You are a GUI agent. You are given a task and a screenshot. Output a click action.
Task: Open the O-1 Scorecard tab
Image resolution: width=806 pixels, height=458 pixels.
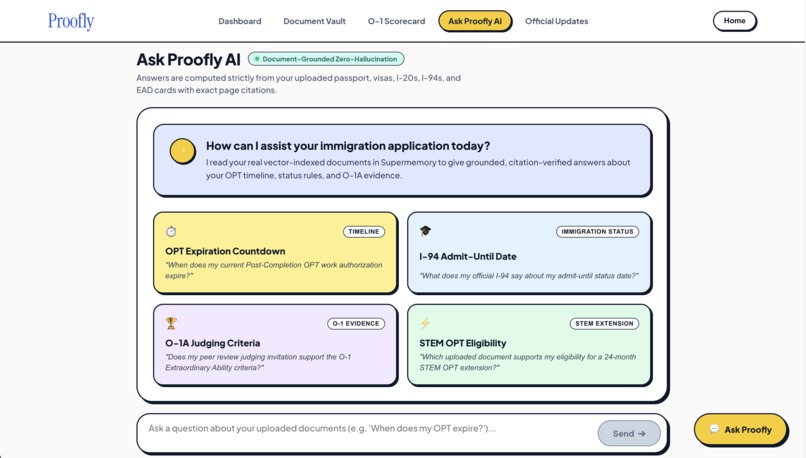(x=396, y=21)
